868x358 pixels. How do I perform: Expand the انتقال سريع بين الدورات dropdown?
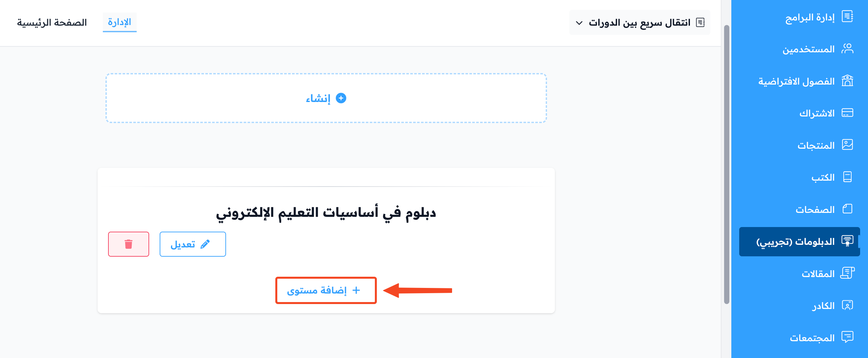pyautogui.click(x=640, y=23)
